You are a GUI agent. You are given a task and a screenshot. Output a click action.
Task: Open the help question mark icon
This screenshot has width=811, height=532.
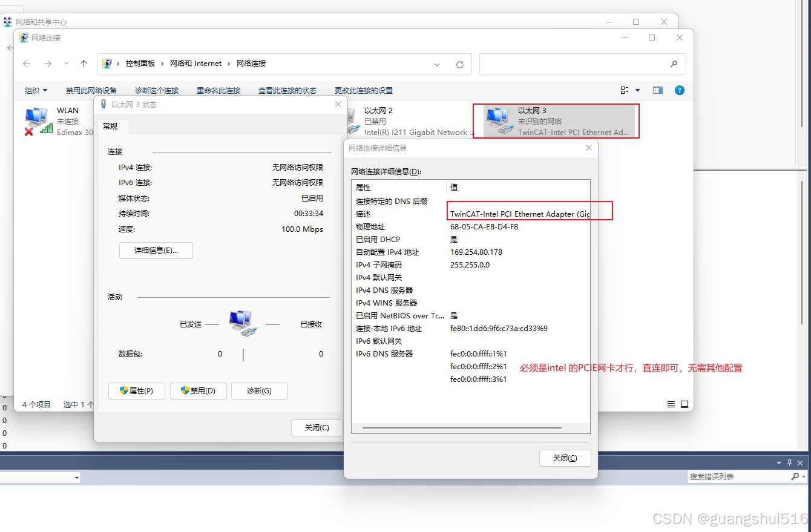[x=680, y=90]
